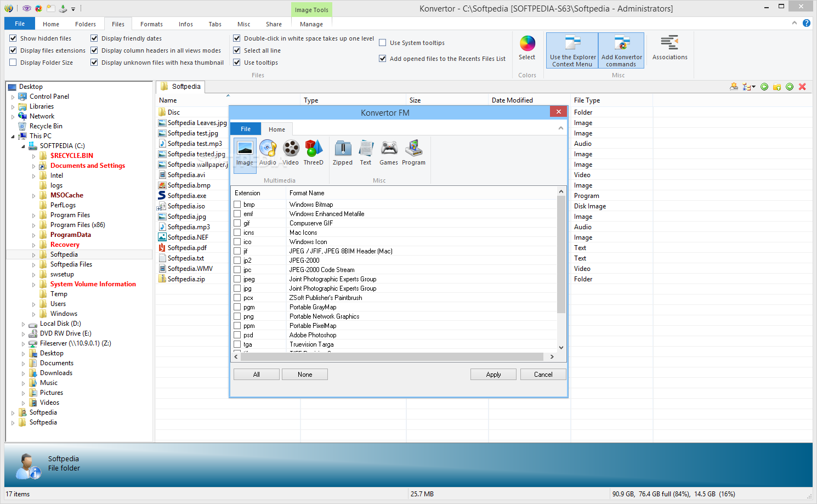Select the ThreeD format category
The height and width of the screenshot is (504, 817).
click(313, 153)
